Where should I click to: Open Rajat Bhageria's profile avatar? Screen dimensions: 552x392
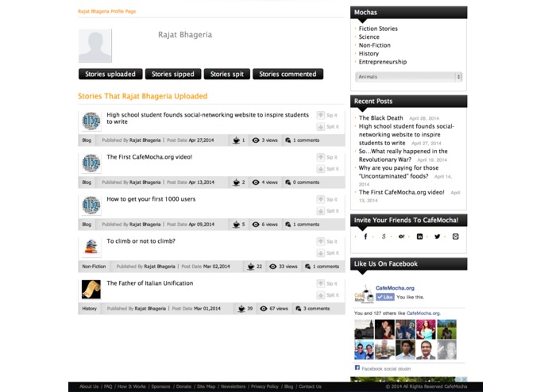(95, 46)
